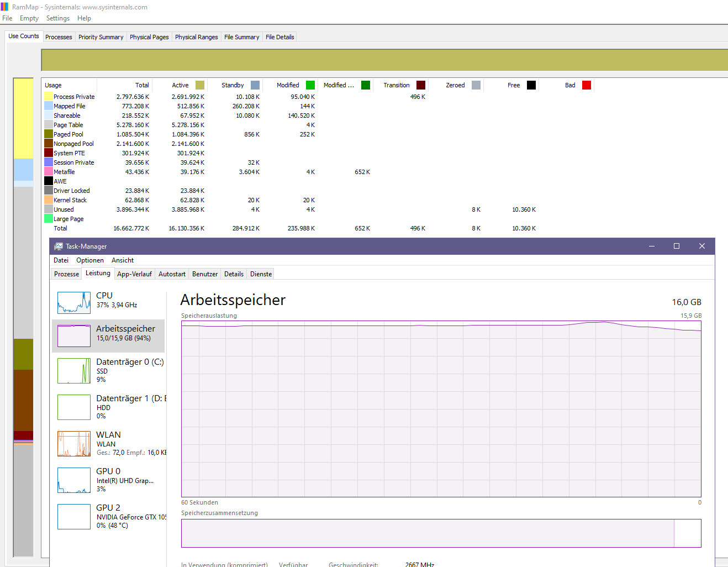Select GPU 0 Intel UHD Graphics entry
This screenshot has width=728, height=567.
pos(108,480)
